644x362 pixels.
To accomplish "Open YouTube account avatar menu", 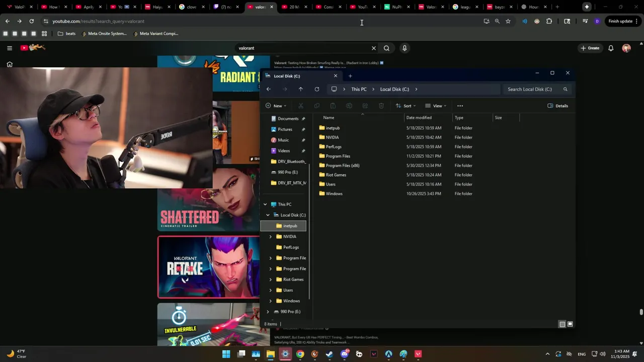I will click(626, 48).
